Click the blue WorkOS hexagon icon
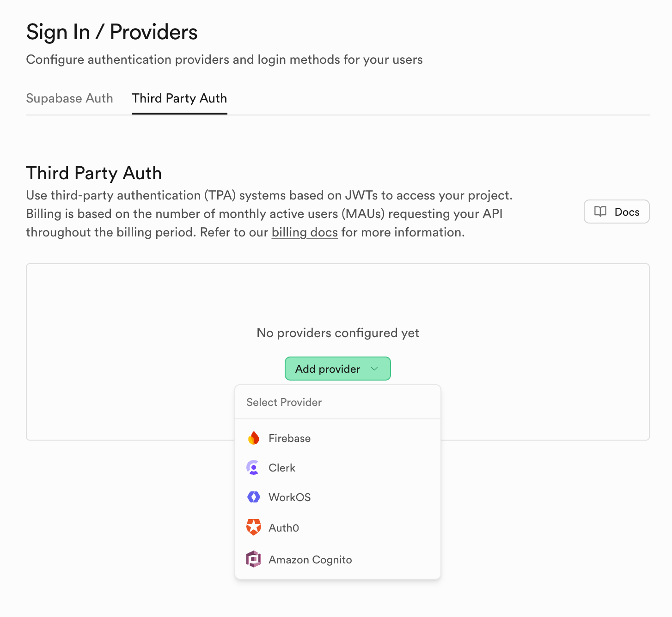672x617 pixels. [254, 497]
